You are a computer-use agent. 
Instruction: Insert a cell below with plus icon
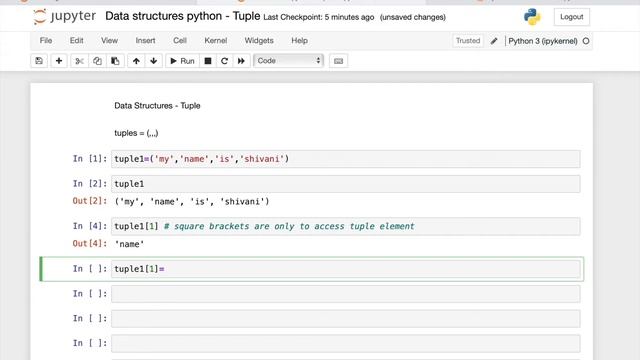(59, 61)
